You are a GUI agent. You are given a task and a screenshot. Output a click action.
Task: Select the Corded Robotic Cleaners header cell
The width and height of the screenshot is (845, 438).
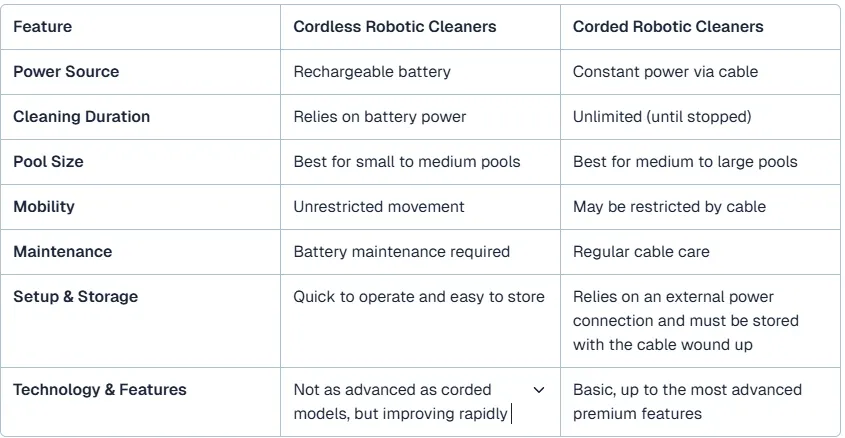(x=700, y=27)
